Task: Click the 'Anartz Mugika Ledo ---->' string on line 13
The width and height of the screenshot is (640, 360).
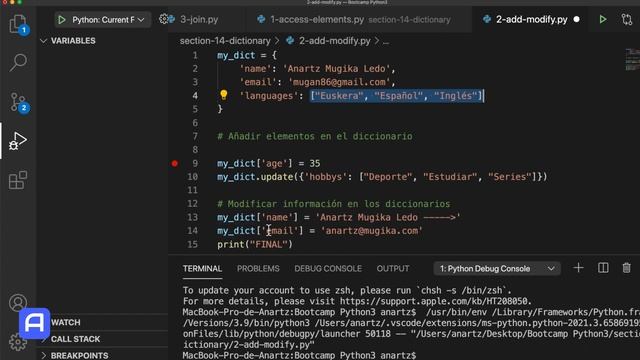Action: coord(388,217)
